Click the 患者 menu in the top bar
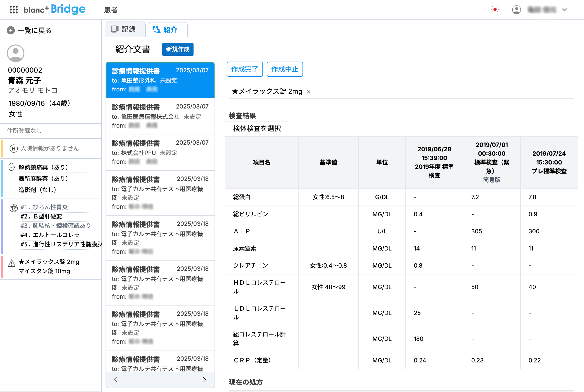This screenshot has height=392, width=584. [111, 10]
